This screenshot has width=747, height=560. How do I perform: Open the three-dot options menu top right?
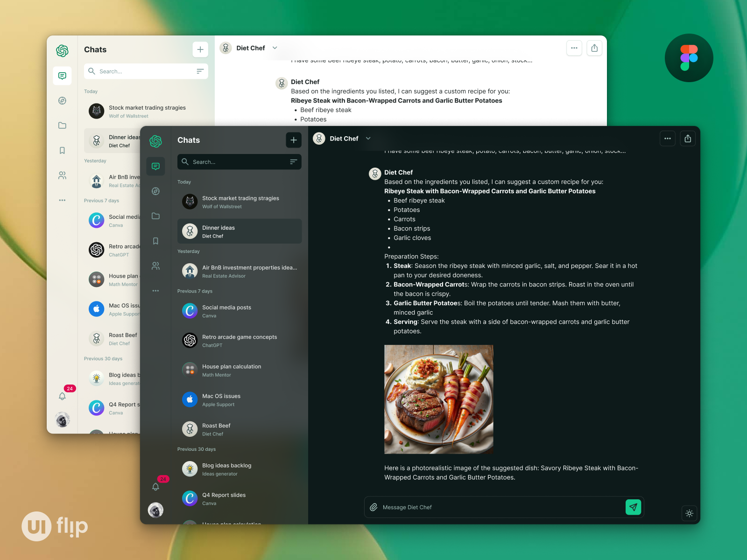pos(667,138)
